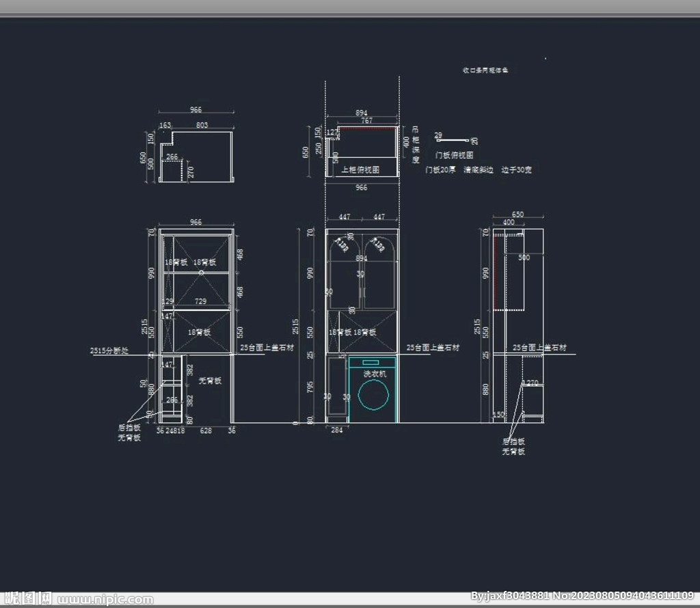Pick the red dashed line in upper cabinet plan
The image size is (700, 608).
click(368, 127)
